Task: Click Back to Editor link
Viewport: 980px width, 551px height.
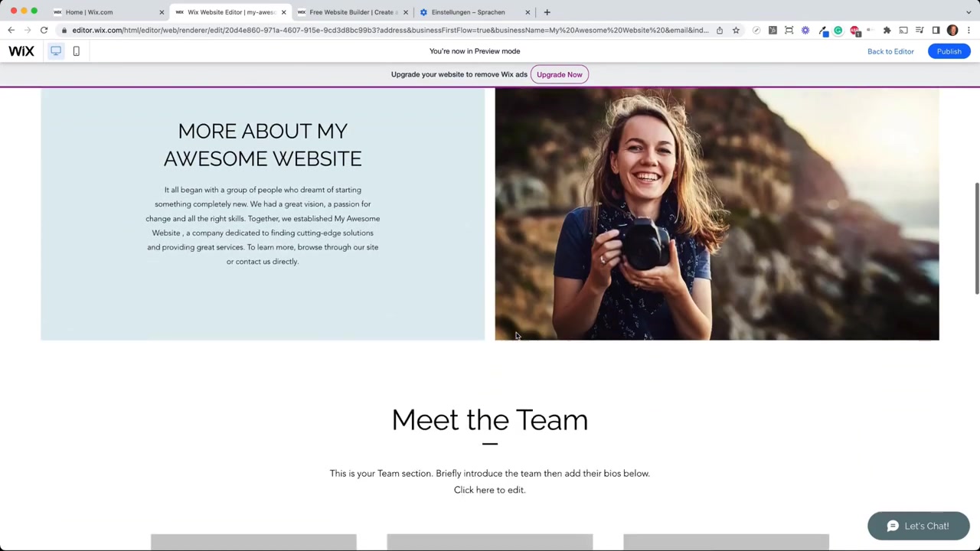Action: [x=890, y=51]
